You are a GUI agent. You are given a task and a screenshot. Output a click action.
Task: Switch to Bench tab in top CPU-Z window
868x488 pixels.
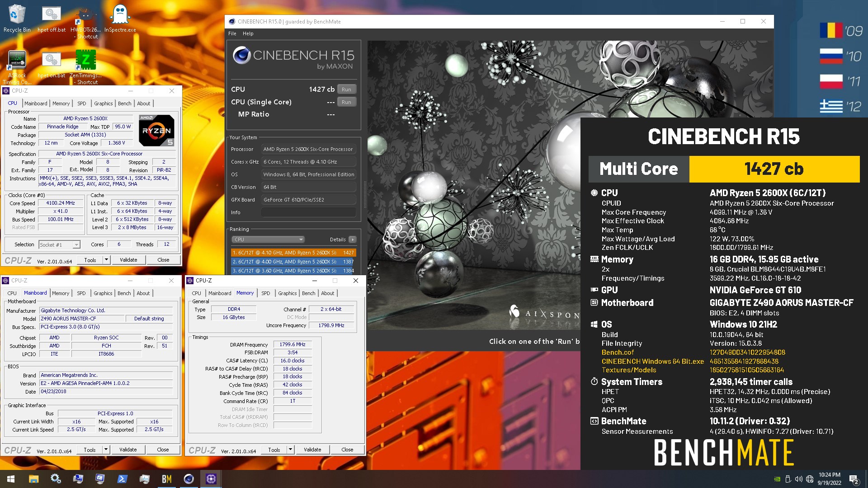[x=124, y=103]
